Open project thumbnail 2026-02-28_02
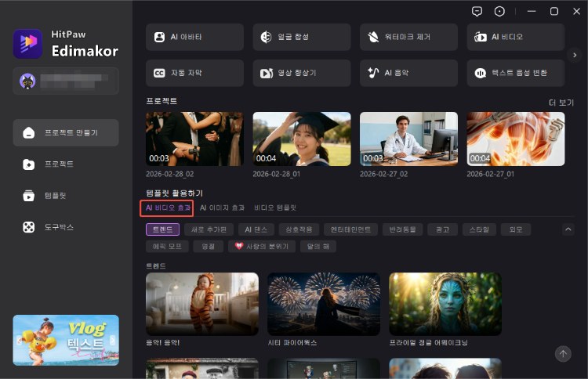This screenshot has width=588, height=379. (x=194, y=139)
